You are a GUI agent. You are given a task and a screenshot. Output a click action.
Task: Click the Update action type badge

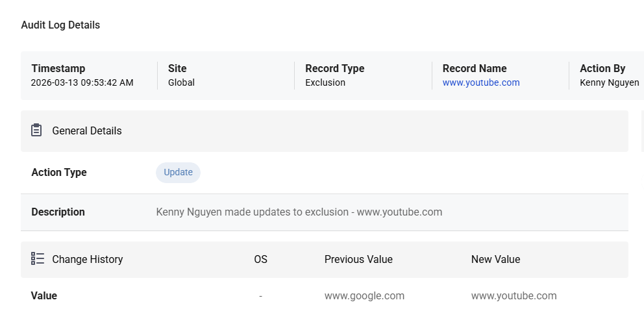(x=178, y=172)
